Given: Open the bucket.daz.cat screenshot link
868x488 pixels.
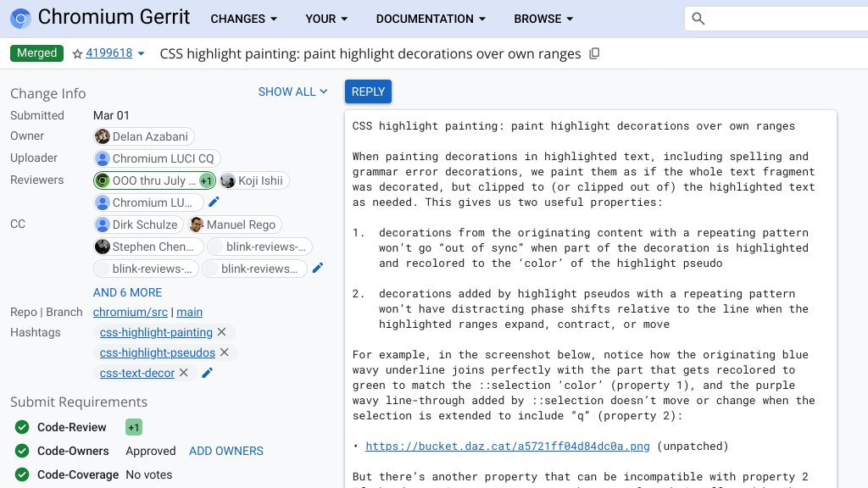Looking at the screenshot, I should pos(507,446).
